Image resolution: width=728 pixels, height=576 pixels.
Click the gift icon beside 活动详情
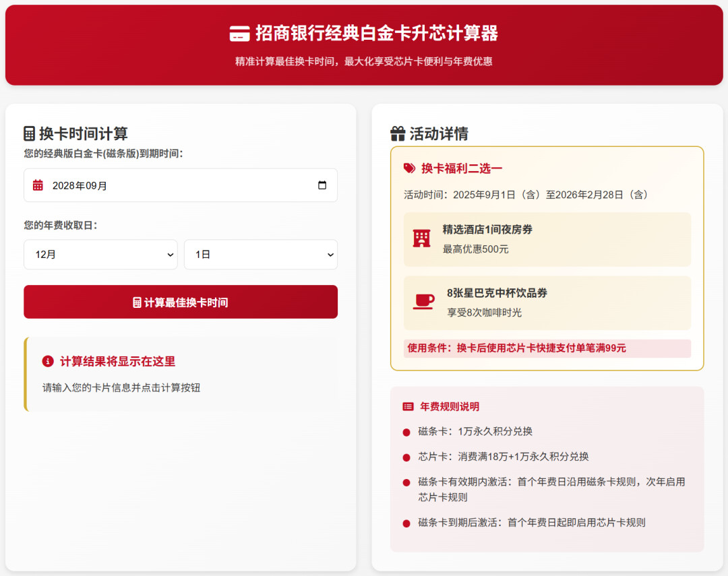click(398, 133)
